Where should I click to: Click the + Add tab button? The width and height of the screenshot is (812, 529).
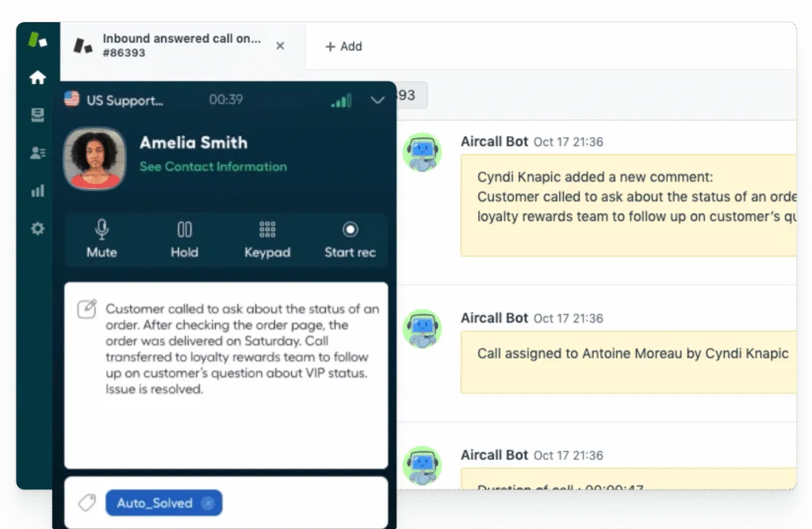(343, 47)
